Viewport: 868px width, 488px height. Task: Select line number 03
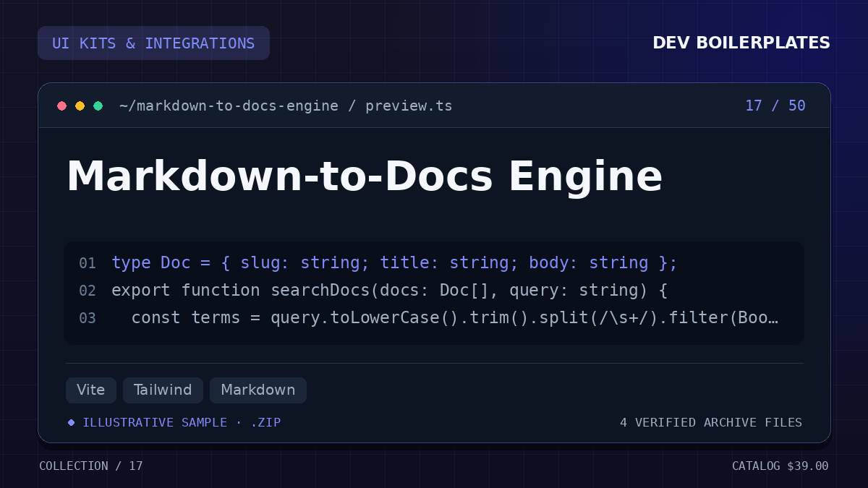pyautogui.click(x=88, y=318)
